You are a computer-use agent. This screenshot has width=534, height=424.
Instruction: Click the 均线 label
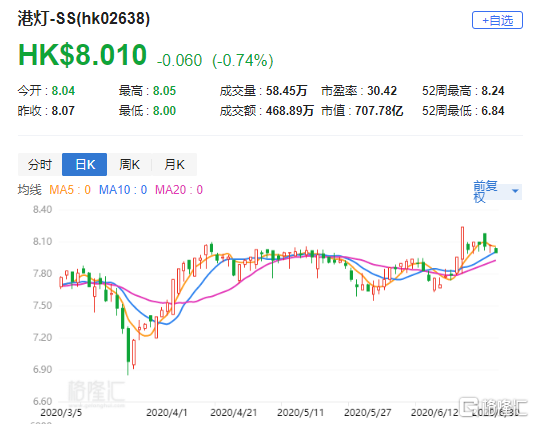click(x=30, y=190)
